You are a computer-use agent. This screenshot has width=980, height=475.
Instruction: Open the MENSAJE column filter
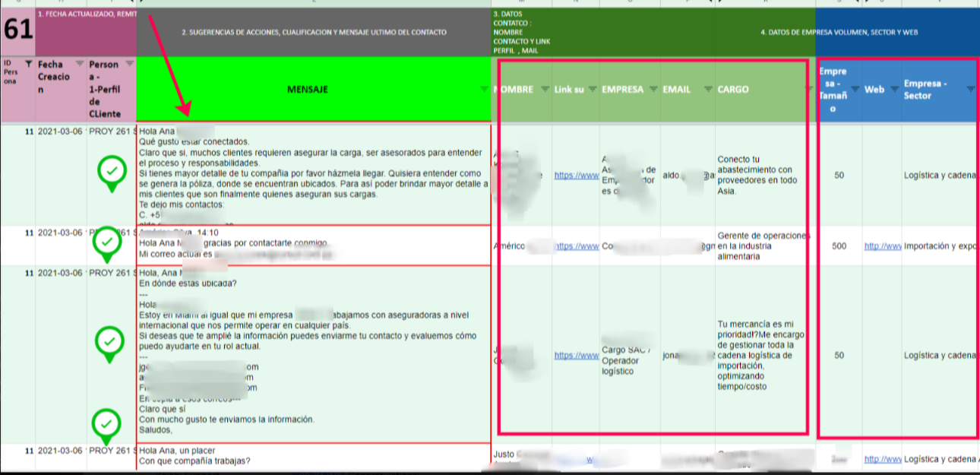click(x=485, y=89)
